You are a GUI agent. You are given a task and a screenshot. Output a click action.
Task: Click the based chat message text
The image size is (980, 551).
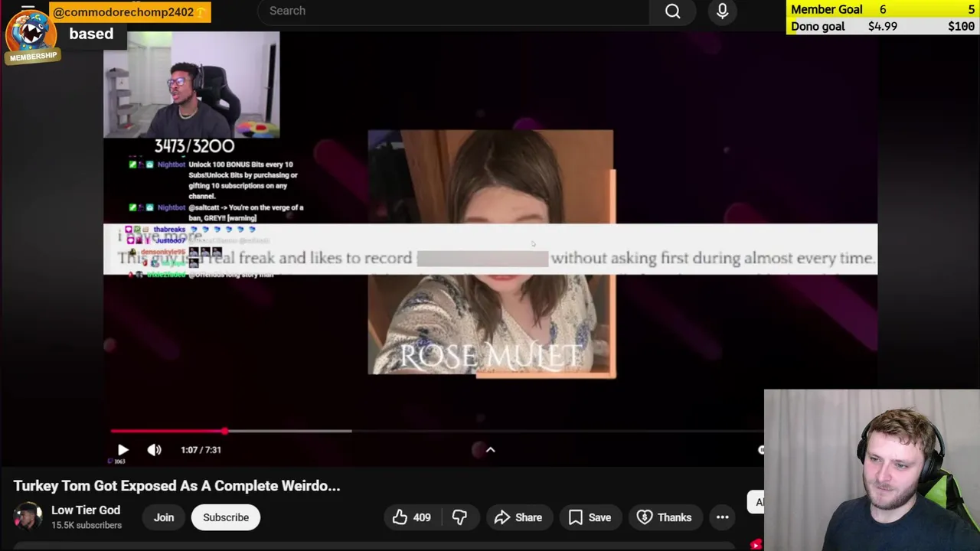pyautogui.click(x=91, y=34)
